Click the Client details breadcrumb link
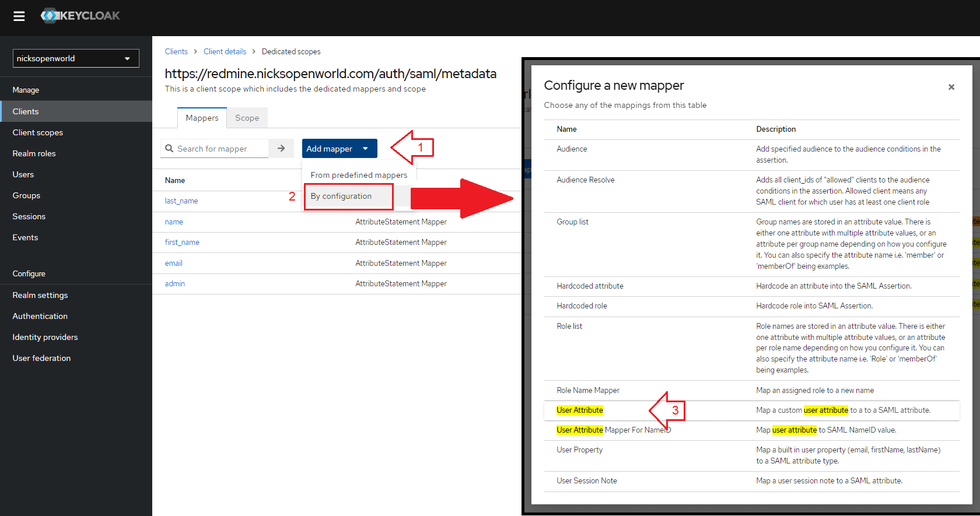The width and height of the screenshot is (980, 516). (225, 51)
